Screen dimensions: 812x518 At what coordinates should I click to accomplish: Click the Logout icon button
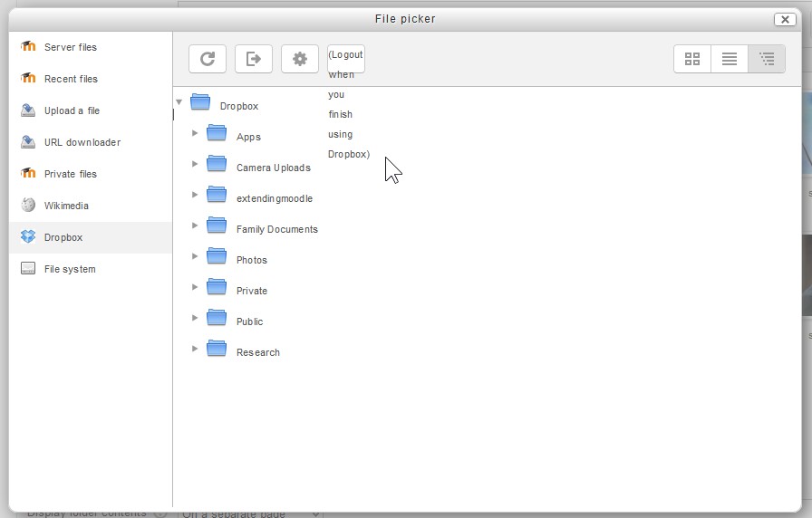(x=253, y=59)
